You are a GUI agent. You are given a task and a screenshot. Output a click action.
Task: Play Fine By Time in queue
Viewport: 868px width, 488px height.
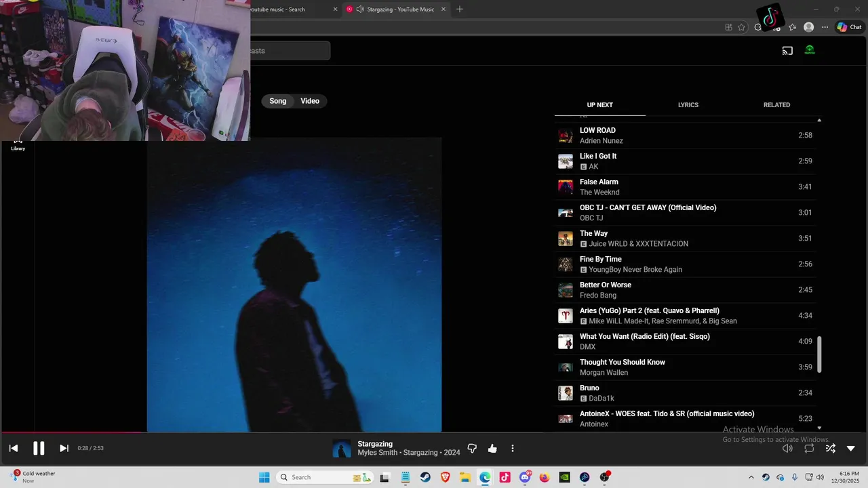click(685, 264)
